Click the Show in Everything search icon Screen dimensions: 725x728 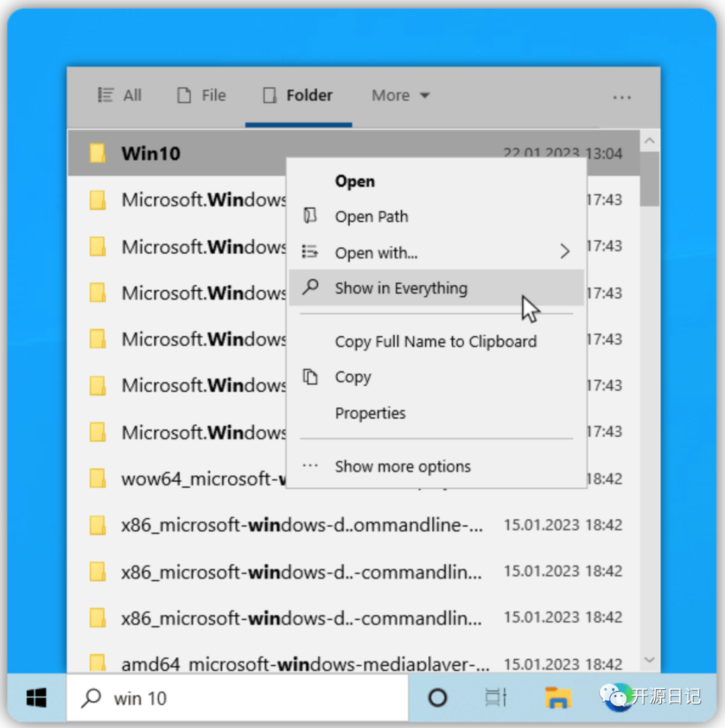tap(309, 287)
